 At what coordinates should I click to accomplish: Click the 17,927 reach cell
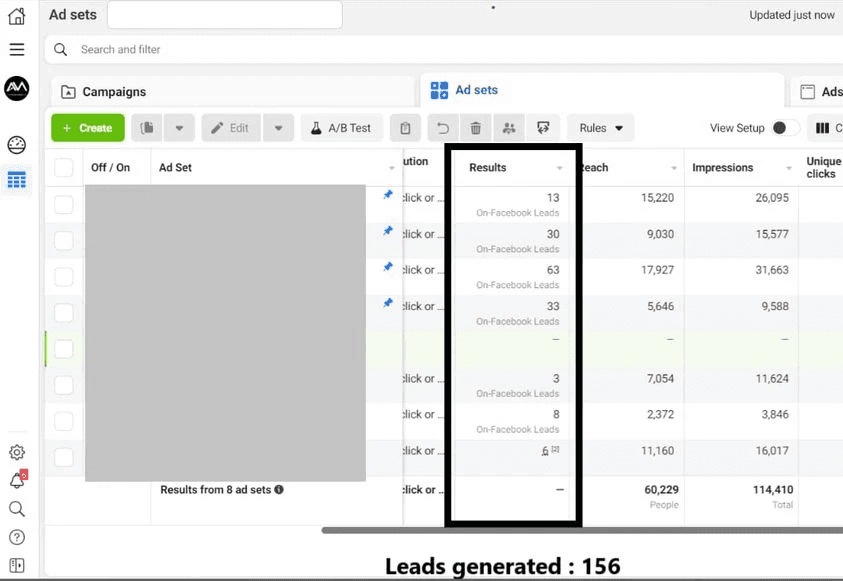(x=657, y=270)
